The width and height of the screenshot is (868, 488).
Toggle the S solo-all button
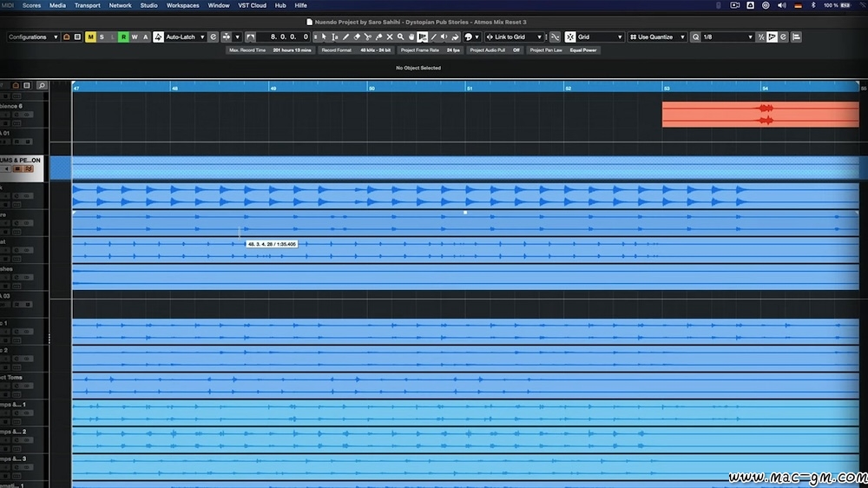click(102, 37)
